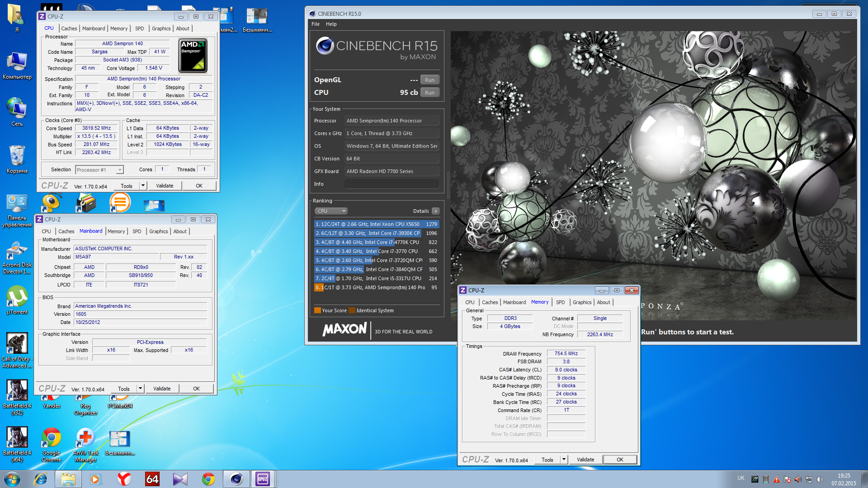Image resolution: width=868 pixels, height=488 pixels.
Task: Launch AnVir Task Manager desktop shortcut
Action: click(85, 445)
